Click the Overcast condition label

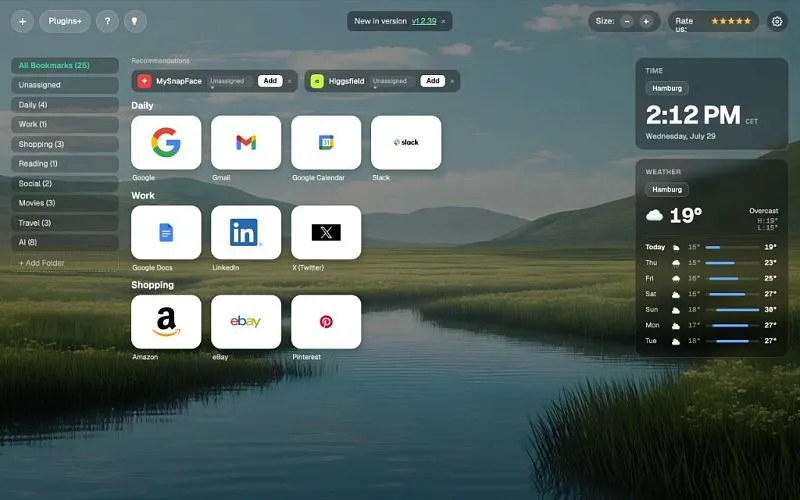(763, 211)
